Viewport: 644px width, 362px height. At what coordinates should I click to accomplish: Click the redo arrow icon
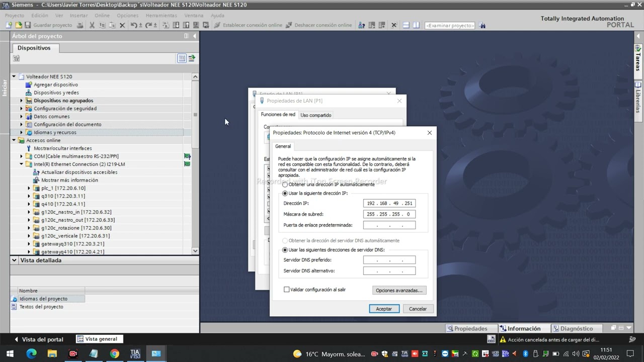coord(149,25)
